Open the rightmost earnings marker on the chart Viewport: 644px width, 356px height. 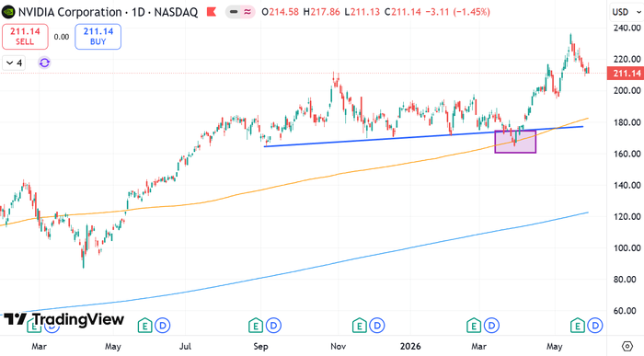click(578, 326)
